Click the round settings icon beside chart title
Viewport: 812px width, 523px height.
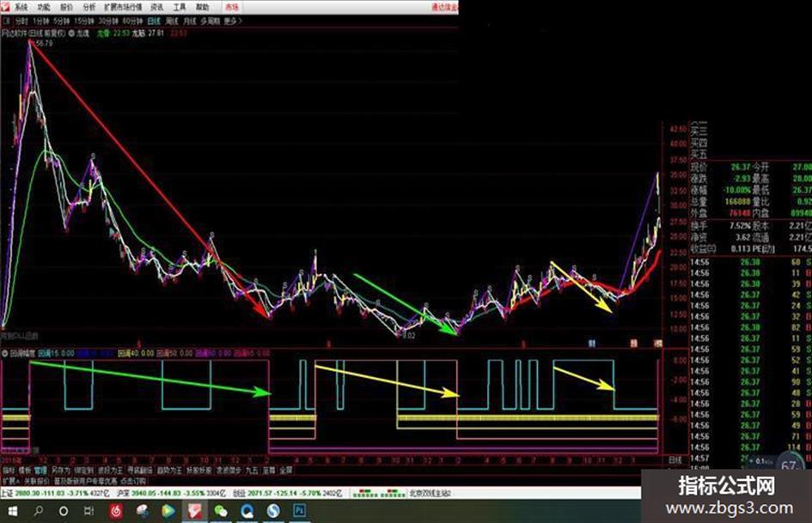coord(71,33)
